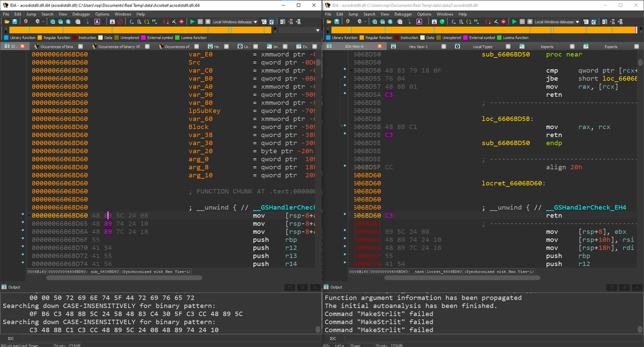Switch to Imports tab in right window
The height and width of the screenshot is (347, 644).
click(546, 46)
